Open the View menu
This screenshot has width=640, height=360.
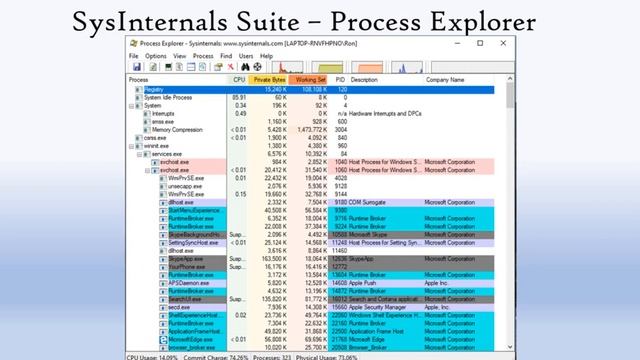(x=180, y=56)
